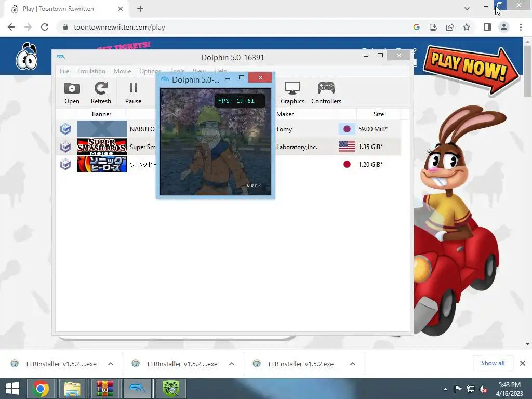The width and height of the screenshot is (532, 399).
Task: Click Show all downloads button
Action: [493, 363]
